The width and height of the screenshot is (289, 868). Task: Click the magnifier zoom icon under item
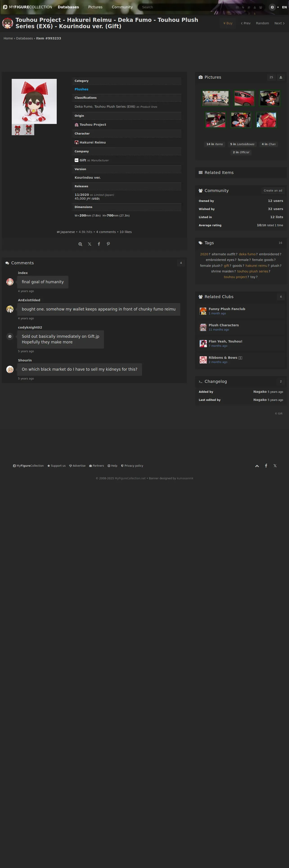[x=80, y=244]
